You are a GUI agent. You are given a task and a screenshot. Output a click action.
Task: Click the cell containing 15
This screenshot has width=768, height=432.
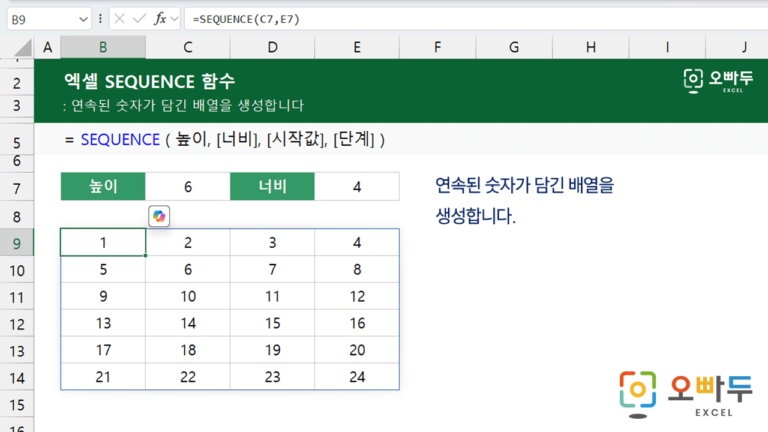[x=272, y=323]
